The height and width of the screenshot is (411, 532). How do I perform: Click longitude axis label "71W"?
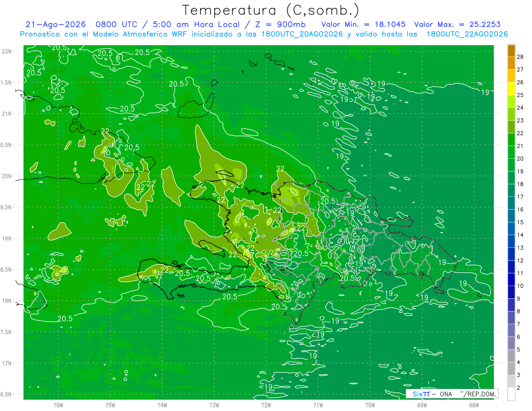[318, 405]
